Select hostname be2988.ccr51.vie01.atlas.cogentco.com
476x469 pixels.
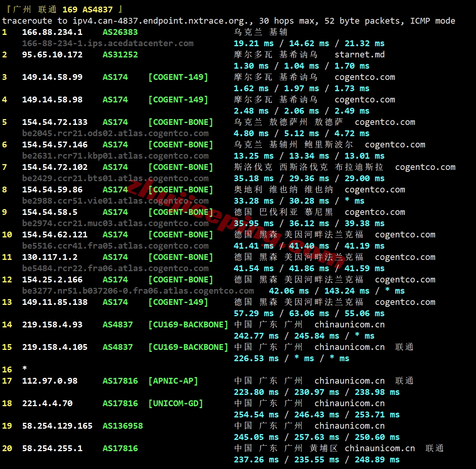tap(116, 201)
